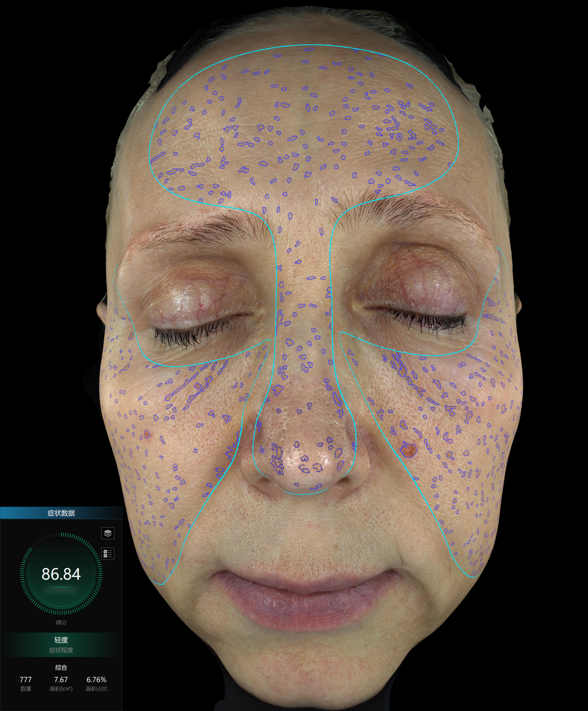Click the large red spot beside the nose

(x=408, y=449)
